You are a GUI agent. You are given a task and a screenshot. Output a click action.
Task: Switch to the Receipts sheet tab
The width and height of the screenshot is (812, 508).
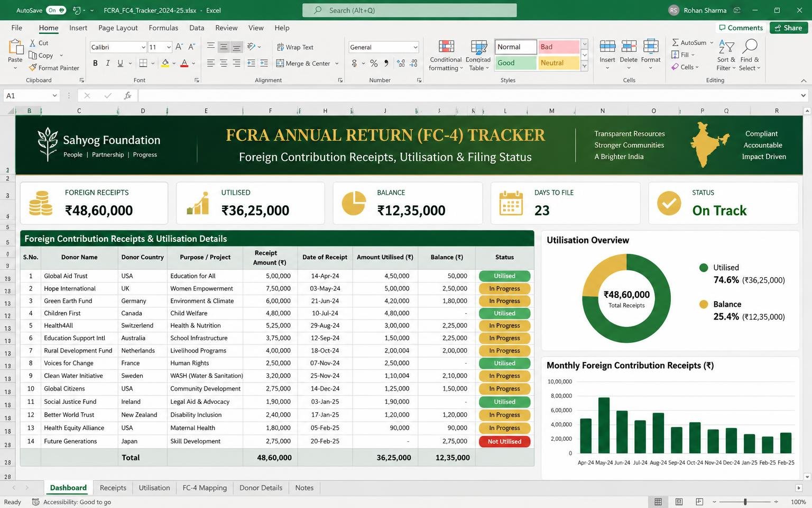[x=113, y=488]
